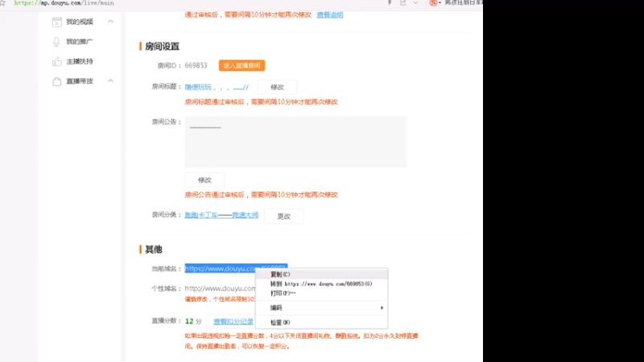The height and width of the screenshot is (362, 644).
Task: Open the 跑跑卡丁车 category link
Action: (221, 215)
